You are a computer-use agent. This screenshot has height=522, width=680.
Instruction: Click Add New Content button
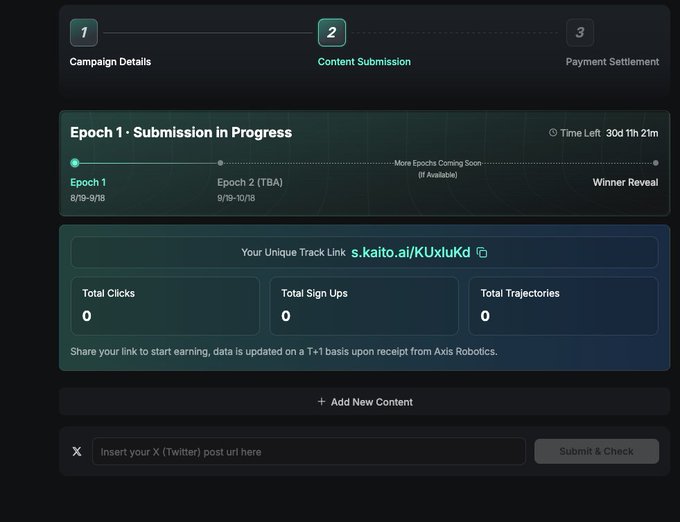tap(365, 401)
